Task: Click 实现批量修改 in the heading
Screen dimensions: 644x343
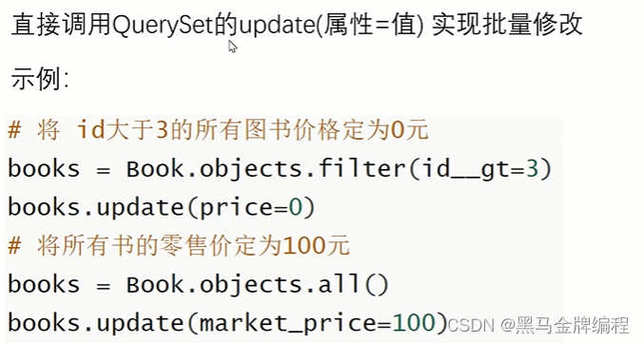Action: (507, 24)
